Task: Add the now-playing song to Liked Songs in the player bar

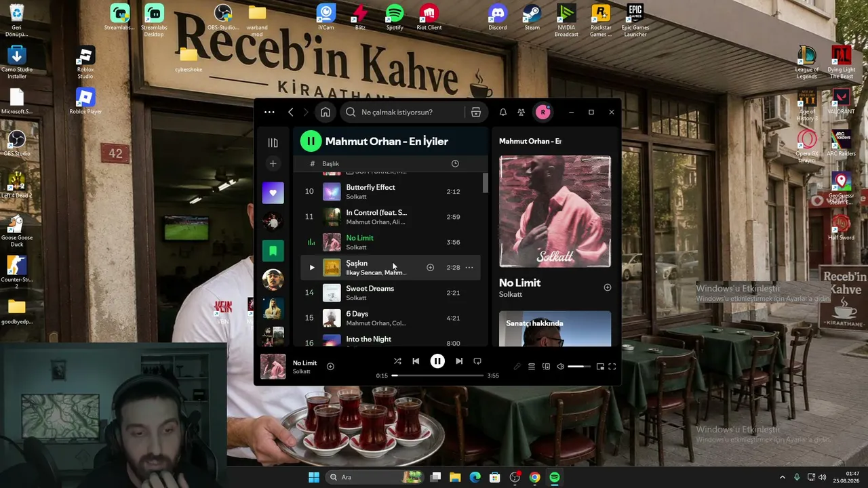Action: (330, 367)
